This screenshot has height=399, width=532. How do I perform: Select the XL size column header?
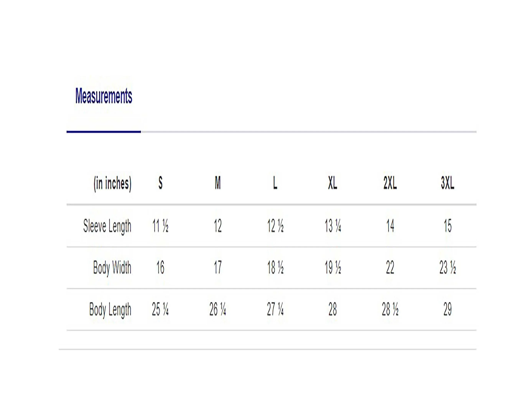[x=333, y=183]
